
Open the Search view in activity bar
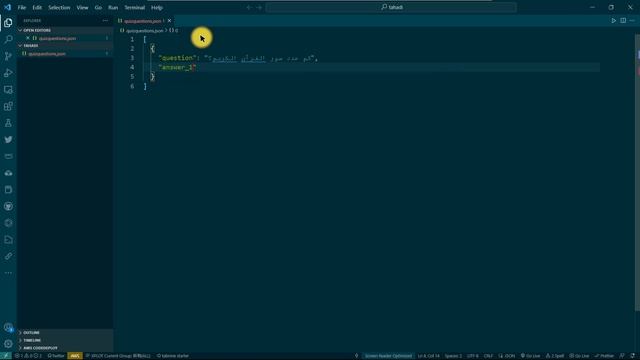(x=8, y=40)
